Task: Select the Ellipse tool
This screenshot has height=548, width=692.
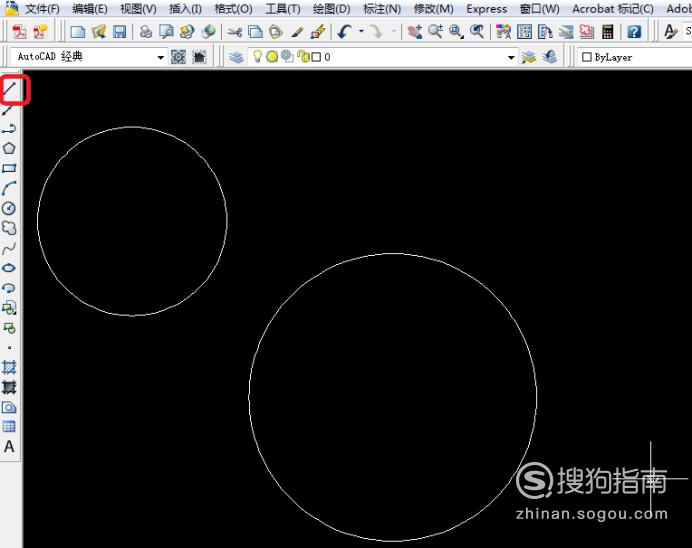Action: pos(9,268)
